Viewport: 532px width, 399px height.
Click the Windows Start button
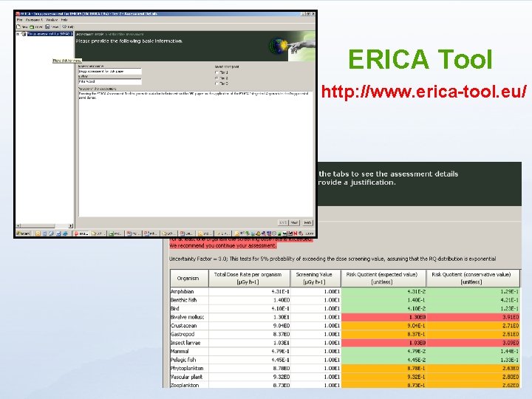point(24,233)
